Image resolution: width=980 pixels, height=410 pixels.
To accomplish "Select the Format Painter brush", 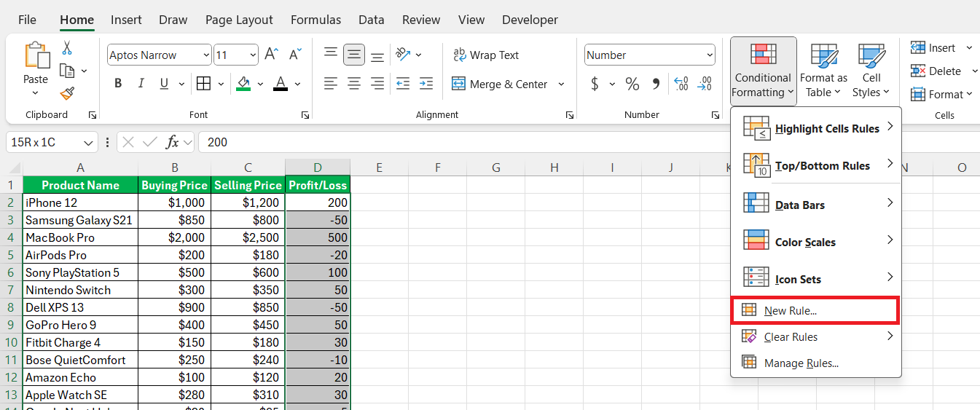I will [67, 93].
